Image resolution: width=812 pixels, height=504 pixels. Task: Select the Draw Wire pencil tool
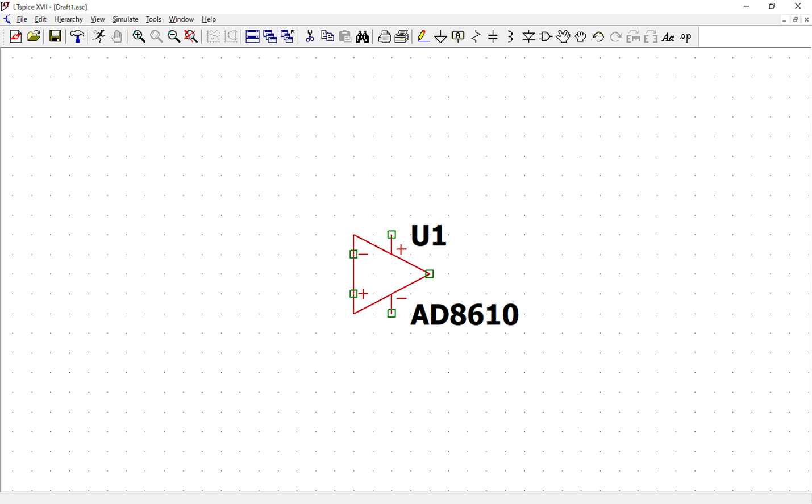click(x=423, y=37)
